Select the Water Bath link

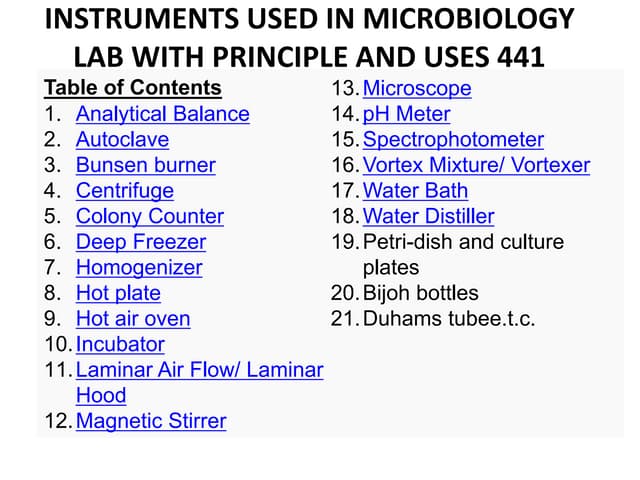pos(415,190)
